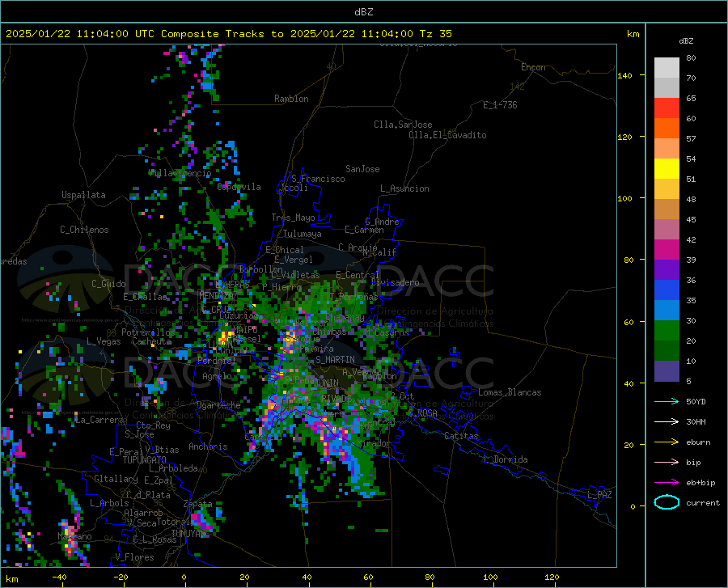The width and height of the screenshot is (728, 588).
Task: Click the 'SanJose' map label
Action: coord(362,169)
